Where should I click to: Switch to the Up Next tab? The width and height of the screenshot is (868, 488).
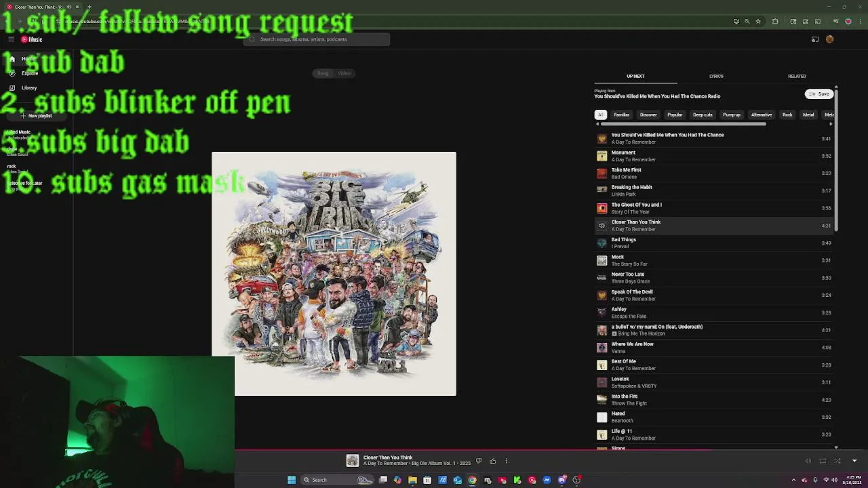[635, 76]
